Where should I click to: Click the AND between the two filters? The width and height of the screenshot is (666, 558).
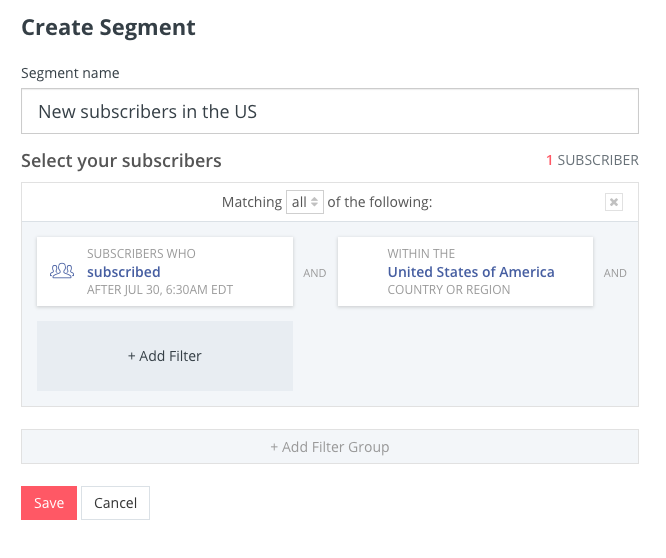[x=315, y=273]
